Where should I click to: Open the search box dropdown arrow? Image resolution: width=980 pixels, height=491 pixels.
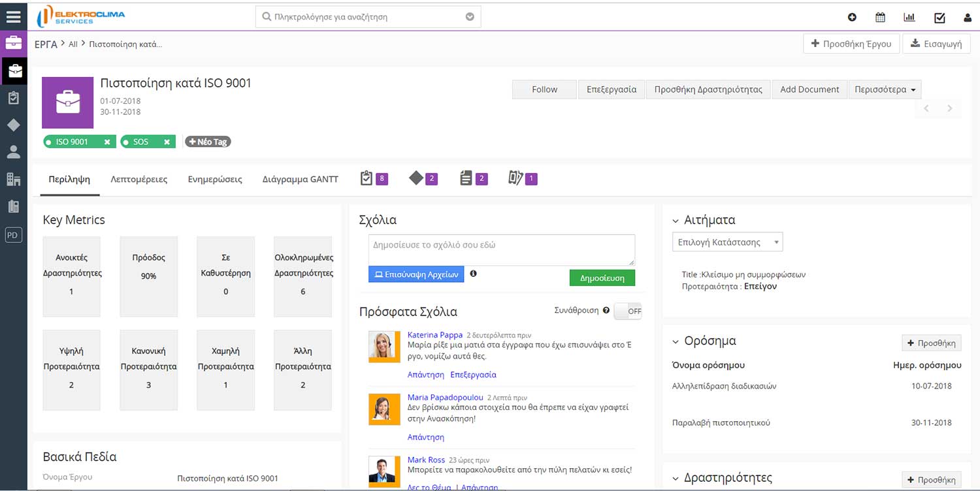point(470,17)
